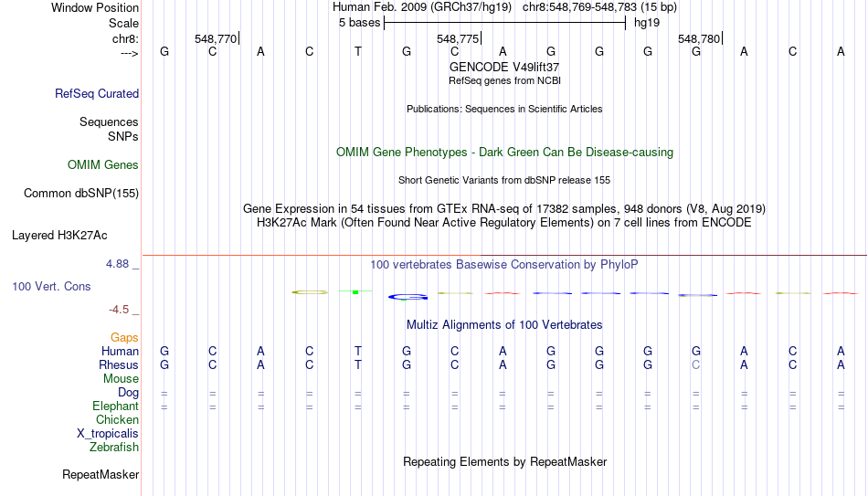Click Short Genetic Variants from dbSNP release 155
868x496 pixels.
pos(504,181)
